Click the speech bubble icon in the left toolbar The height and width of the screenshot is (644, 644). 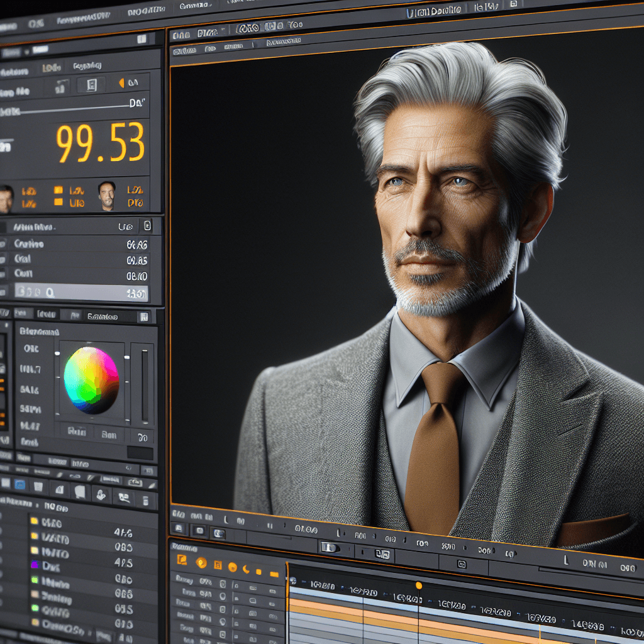(79, 491)
